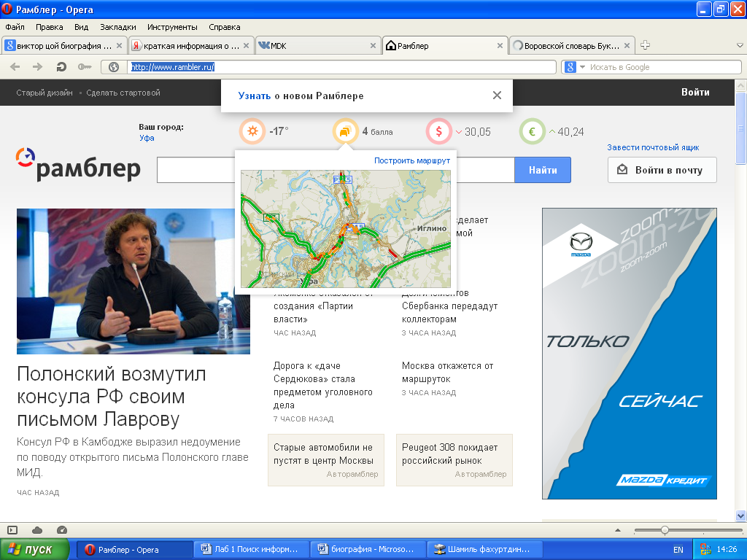
Task: Close the MDK tab
Action: click(x=373, y=46)
